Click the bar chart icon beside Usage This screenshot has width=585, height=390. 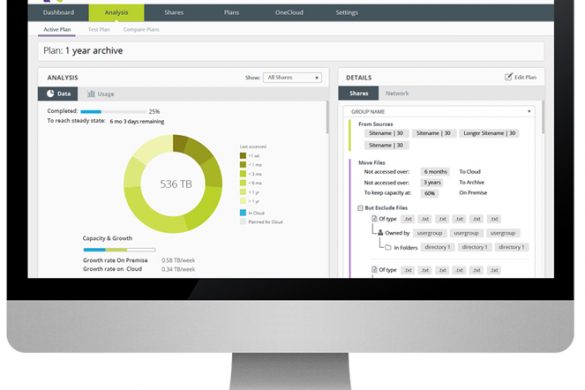pyautogui.click(x=91, y=94)
